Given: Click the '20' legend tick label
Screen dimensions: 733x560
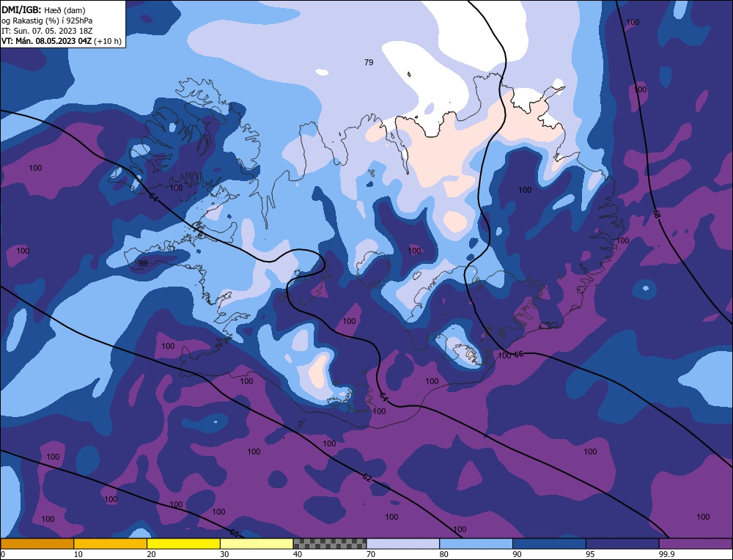Looking at the screenshot, I should pos(151,554).
